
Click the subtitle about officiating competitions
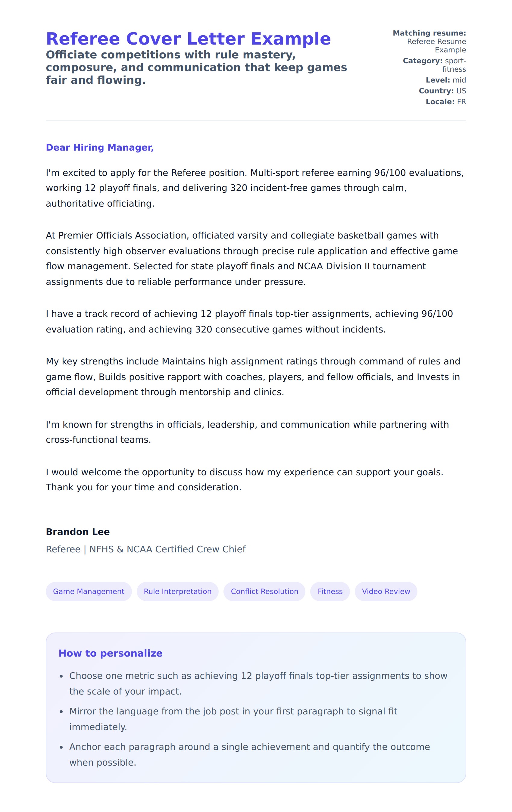tap(196, 67)
